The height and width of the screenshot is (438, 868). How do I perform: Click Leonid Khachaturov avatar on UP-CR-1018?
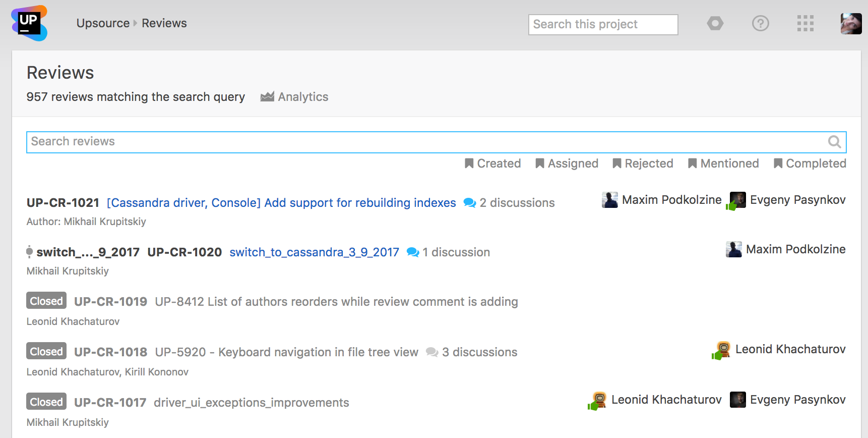pyautogui.click(x=722, y=350)
